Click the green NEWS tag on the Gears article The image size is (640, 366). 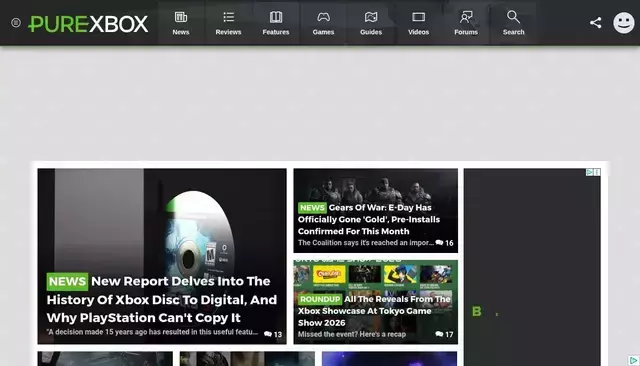pyautogui.click(x=312, y=208)
